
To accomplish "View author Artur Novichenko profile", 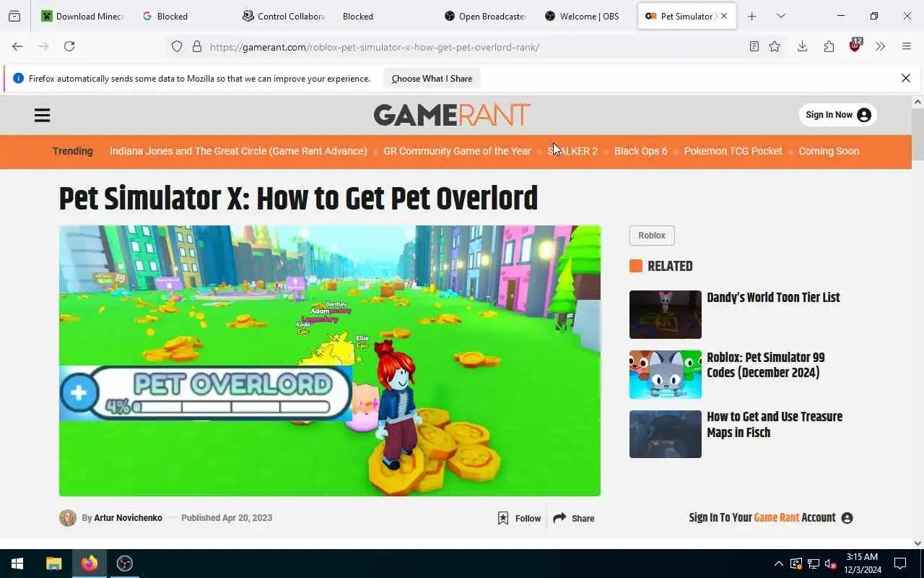I will point(128,518).
